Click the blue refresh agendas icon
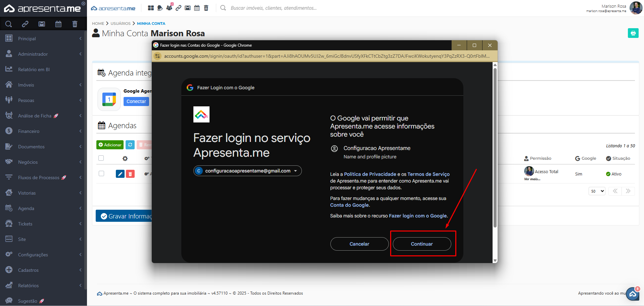644x306 pixels. click(x=130, y=145)
